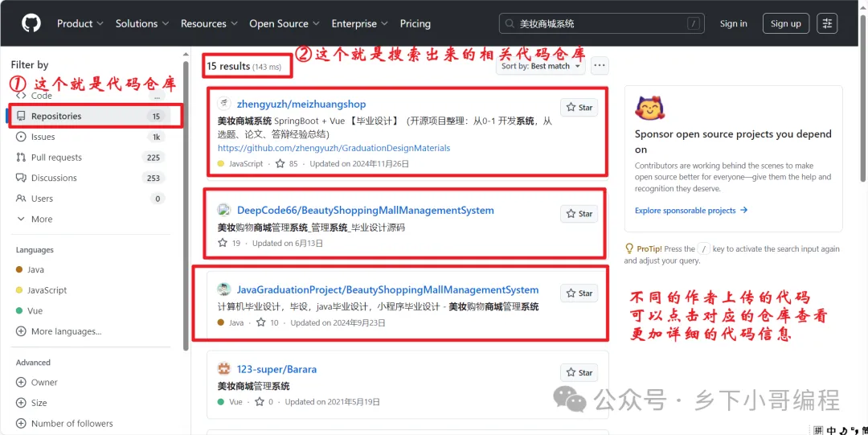Open the GraduationDesignMaterials URL link
The width and height of the screenshot is (868, 435).
(x=334, y=148)
